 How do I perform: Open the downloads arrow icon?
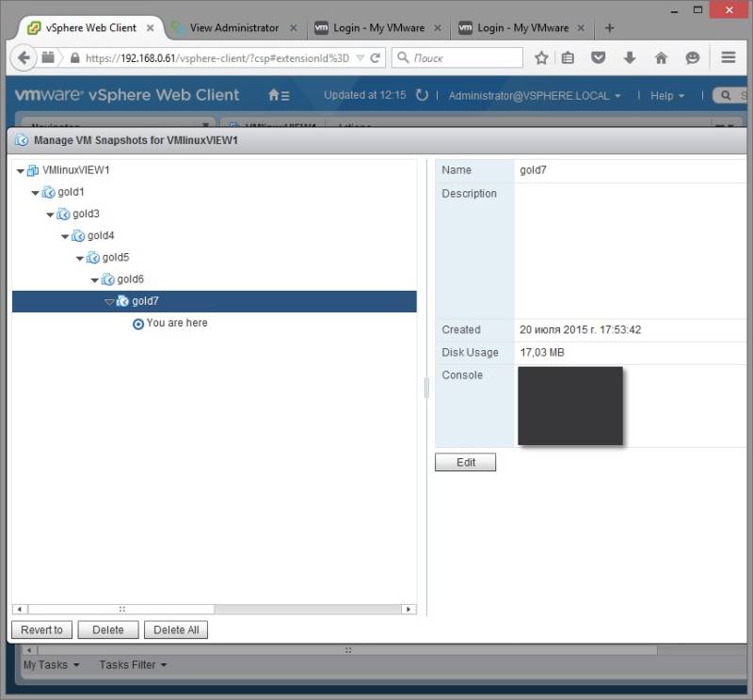pyautogui.click(x=630, y=58)
